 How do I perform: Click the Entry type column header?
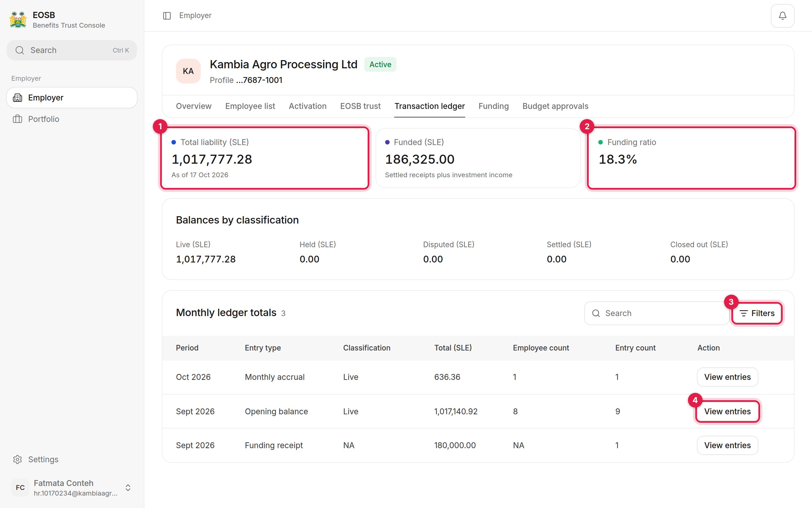click(x=263, y=348)
